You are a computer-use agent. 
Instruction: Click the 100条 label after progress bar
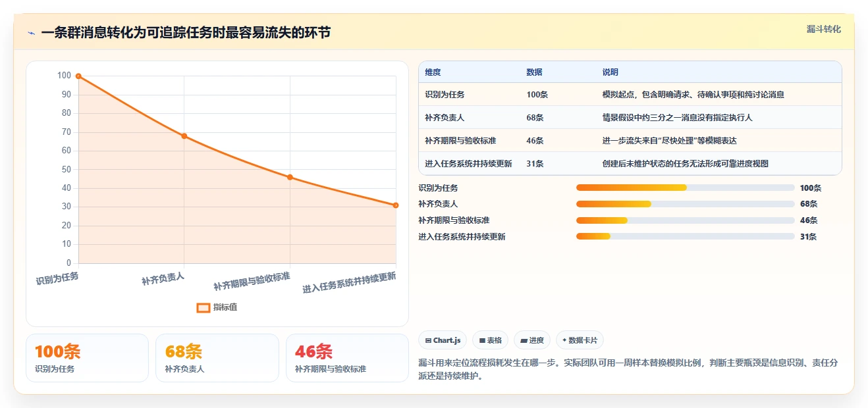(x=811, y=188)
